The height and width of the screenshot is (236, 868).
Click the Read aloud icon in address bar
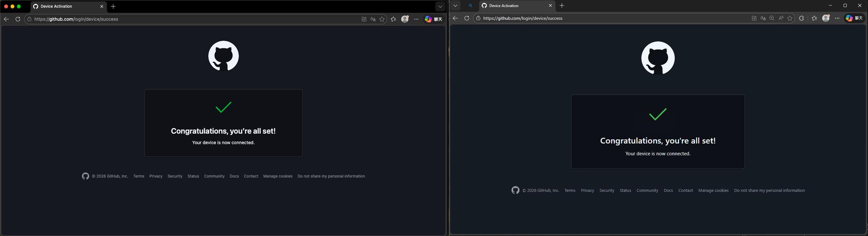781,18
